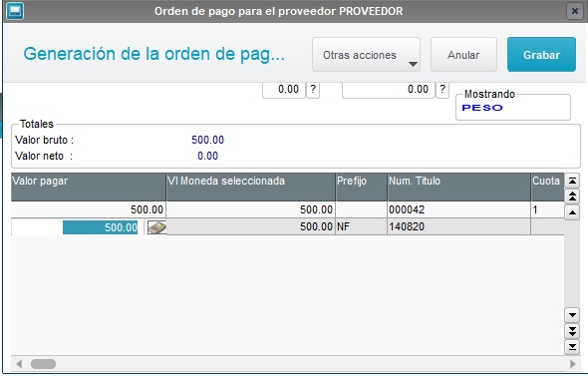Click Vl Moneda 500.00 in row 140820
588x376 pixels.
pyautogui.click(x=251, y=227)
